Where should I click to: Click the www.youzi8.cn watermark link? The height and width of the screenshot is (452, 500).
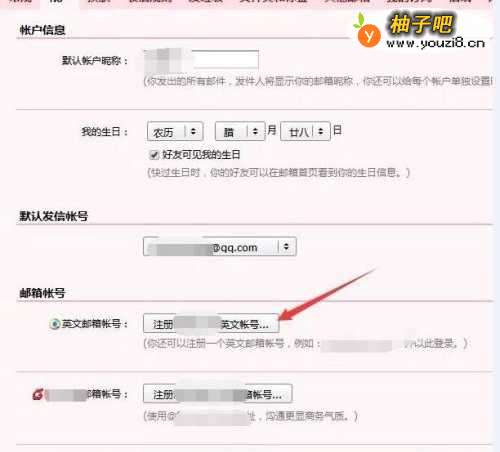(435, 43)
